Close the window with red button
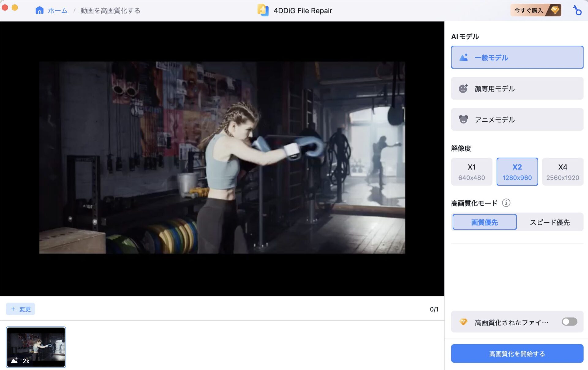Viewport: 588px width, 370px height. tap(5, 7)
